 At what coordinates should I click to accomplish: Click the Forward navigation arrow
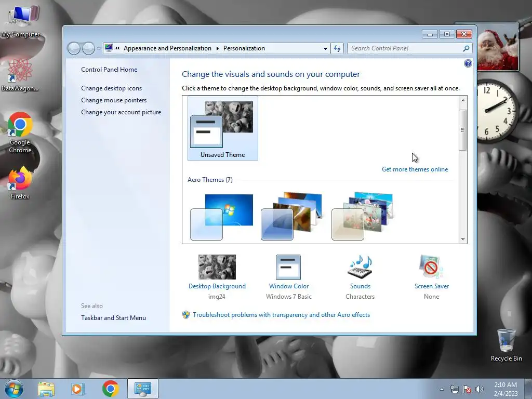tap(88, 48)
